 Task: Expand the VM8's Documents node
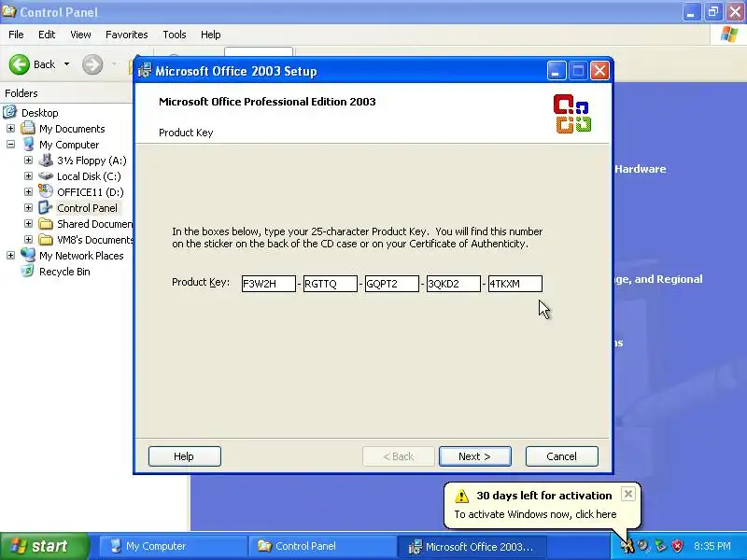[28, 240]
